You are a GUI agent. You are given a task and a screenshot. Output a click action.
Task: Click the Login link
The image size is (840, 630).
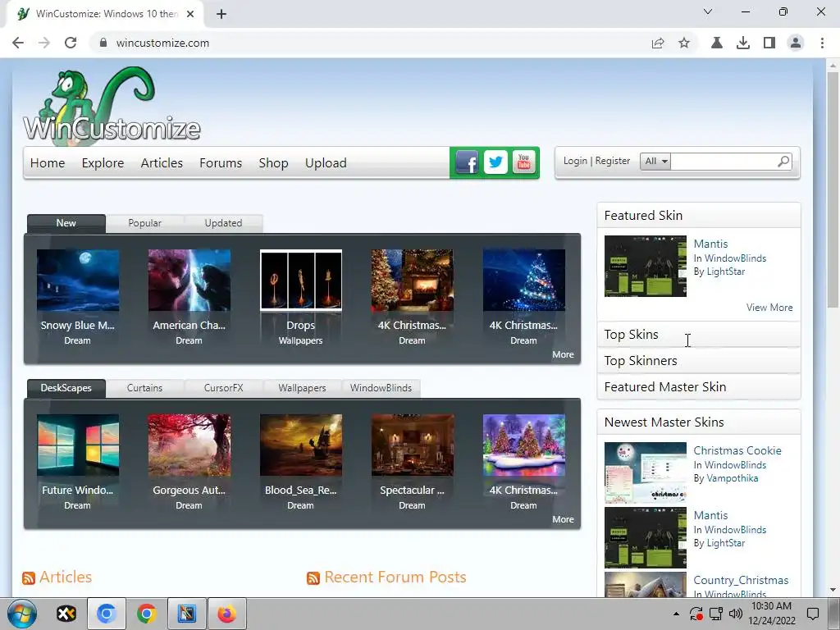pyautogui.click(x=575, y=161)
